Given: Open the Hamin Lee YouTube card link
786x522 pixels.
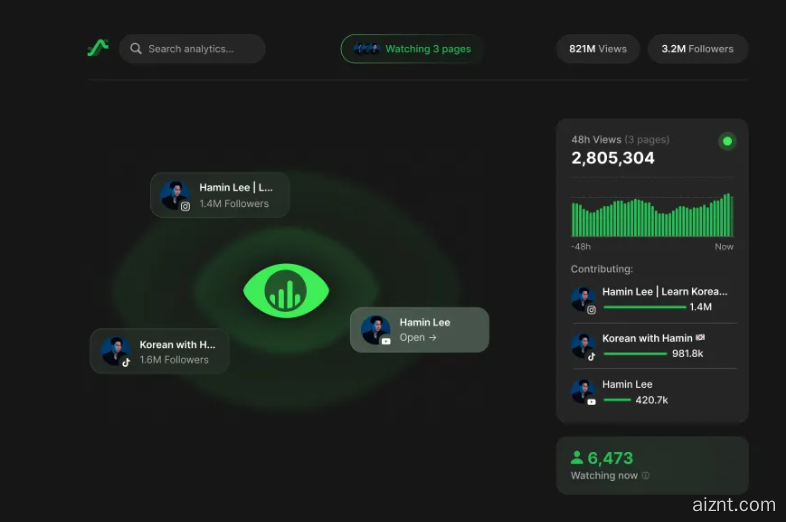Looking at the screenshot, I should coord(419,330).
